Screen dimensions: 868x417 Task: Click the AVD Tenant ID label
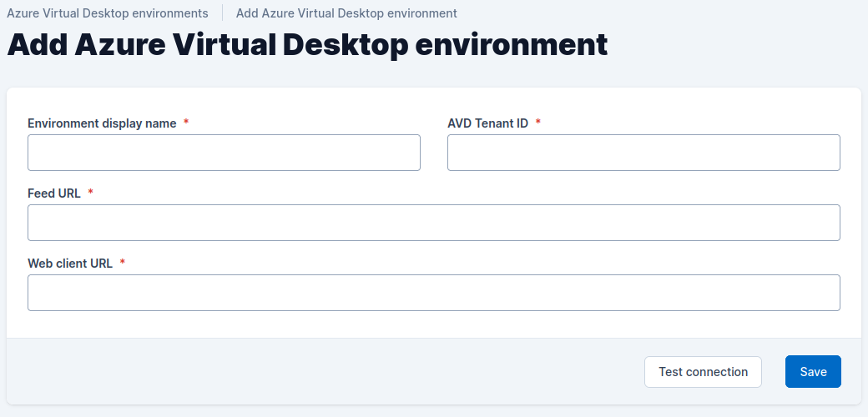pos(487,123)
